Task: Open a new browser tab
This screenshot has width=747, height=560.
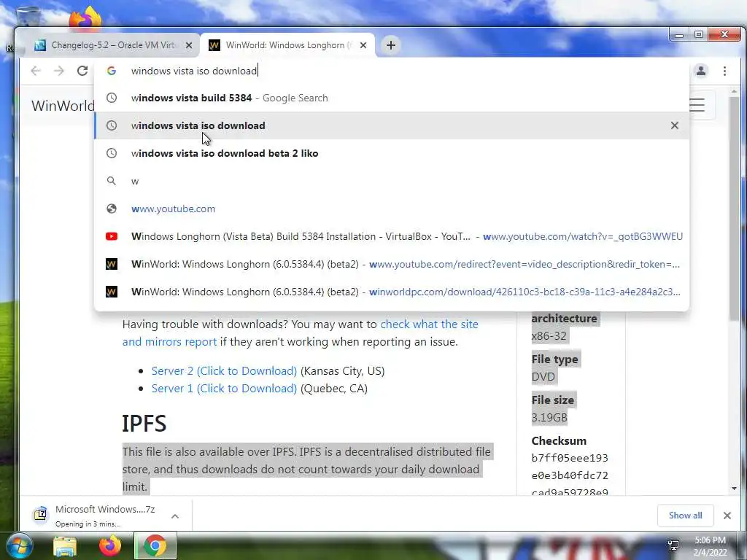Action: point(391,45)
